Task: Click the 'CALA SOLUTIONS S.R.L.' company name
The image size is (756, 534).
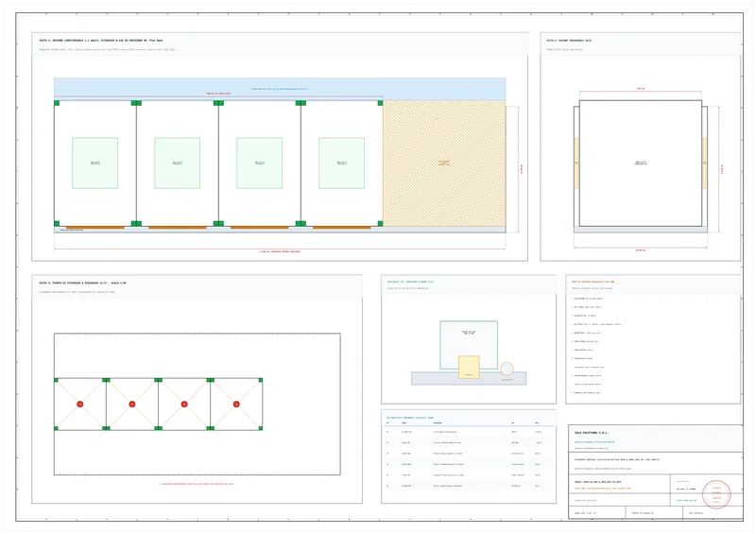Action: [x=592, y=433]
